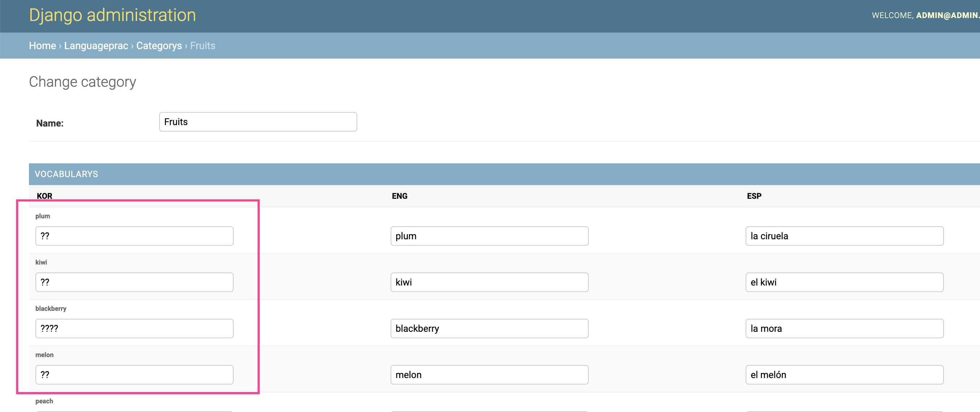Click the VOCABULARYS section header

click(x=66, y=174)
